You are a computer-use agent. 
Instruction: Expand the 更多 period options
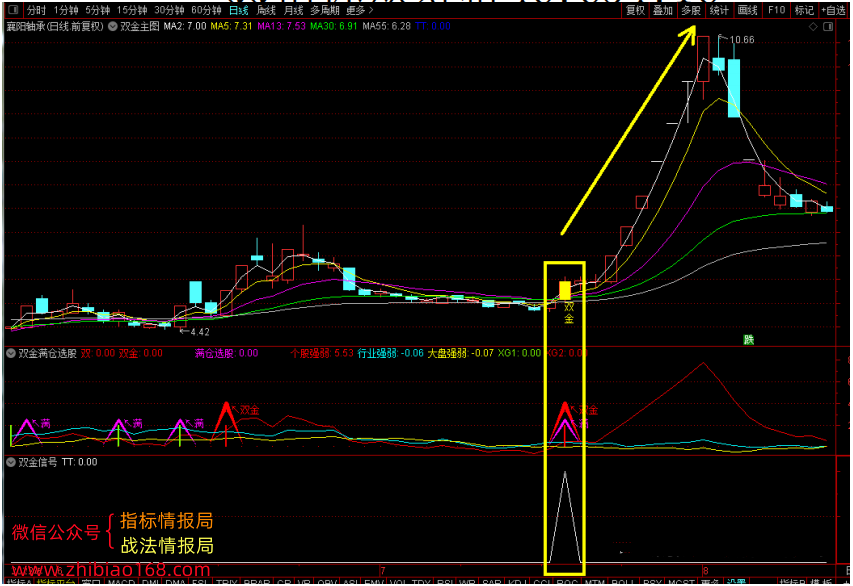click(360, 10)
